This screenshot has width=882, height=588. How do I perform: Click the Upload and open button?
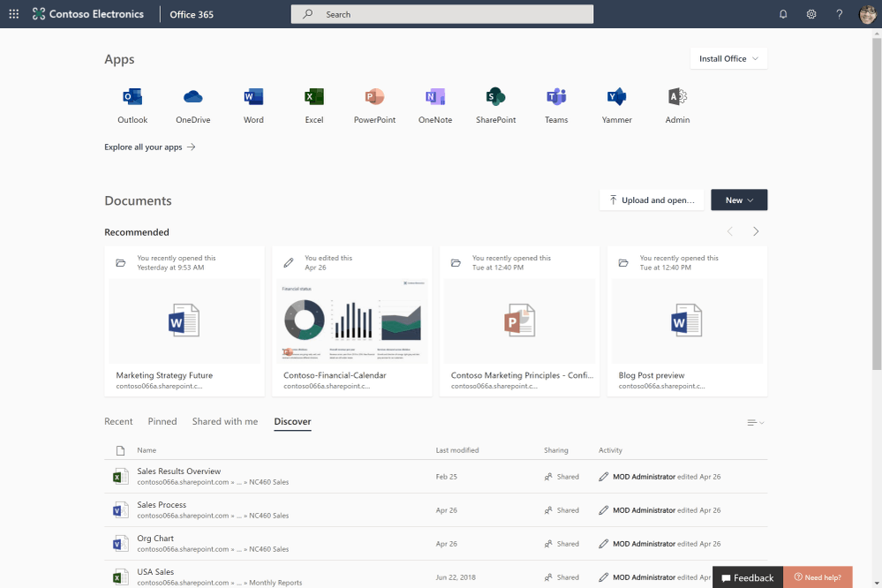[x=652, y=200]
